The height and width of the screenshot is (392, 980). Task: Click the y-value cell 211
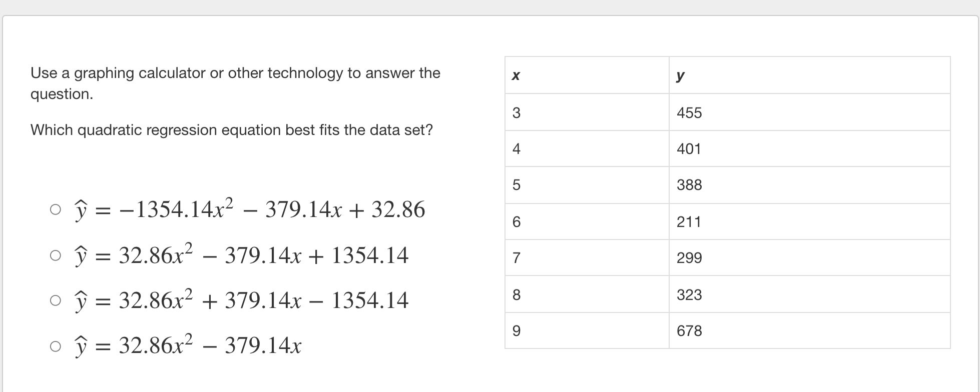(x=809, y=221)
